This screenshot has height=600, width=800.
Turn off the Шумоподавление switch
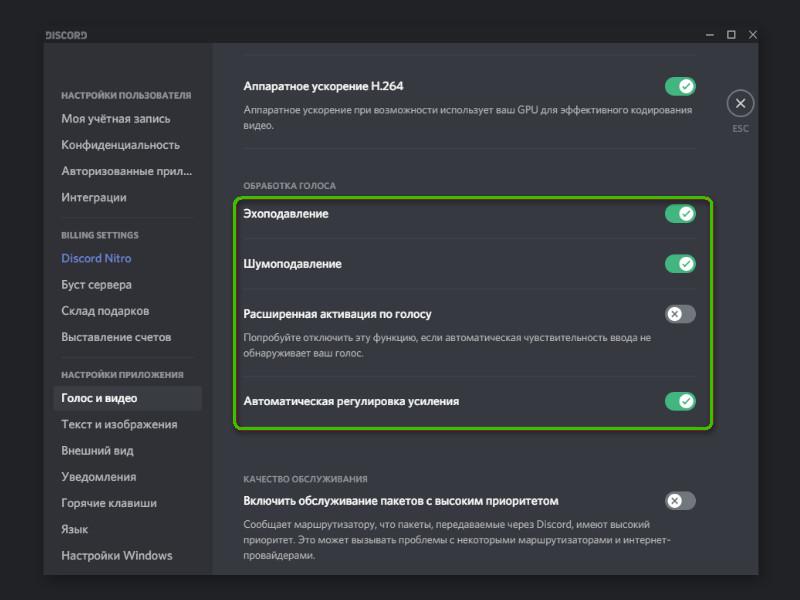tap(680, 264)
